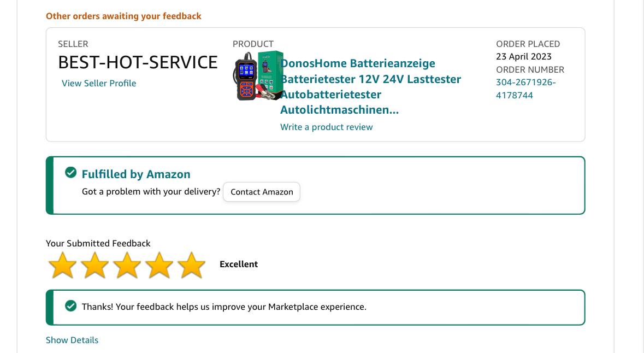Click the Fulfilled by Amazon checkmark icon

click(70, 173)
